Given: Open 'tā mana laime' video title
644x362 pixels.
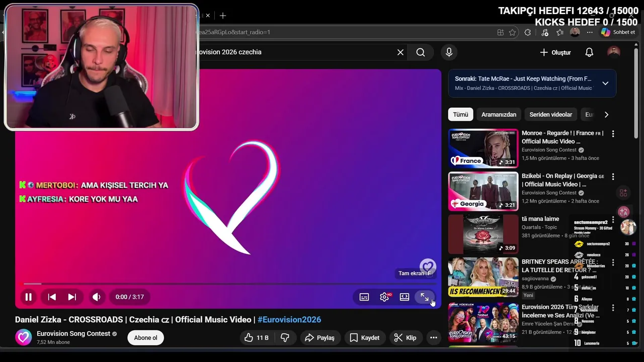Looking at the screenshot, I should (x=540, y=219).
